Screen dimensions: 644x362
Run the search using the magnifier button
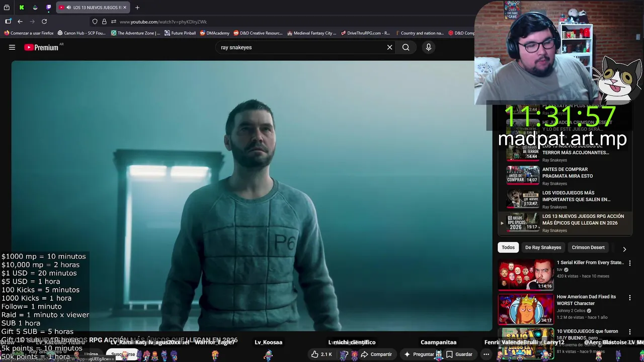406,47
